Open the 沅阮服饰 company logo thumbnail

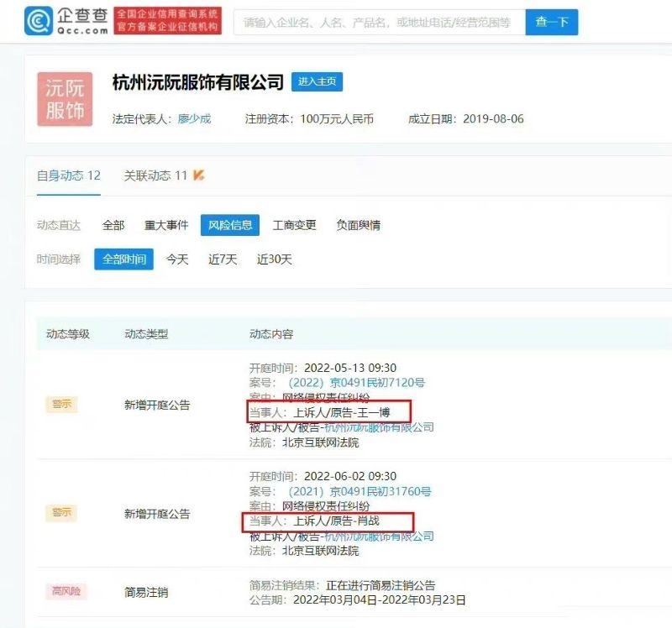(65, 99)
